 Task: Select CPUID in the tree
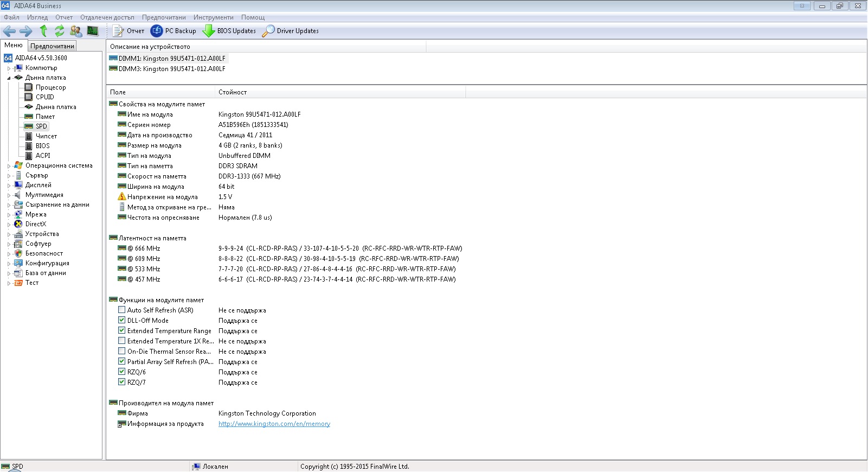point(45,97)
